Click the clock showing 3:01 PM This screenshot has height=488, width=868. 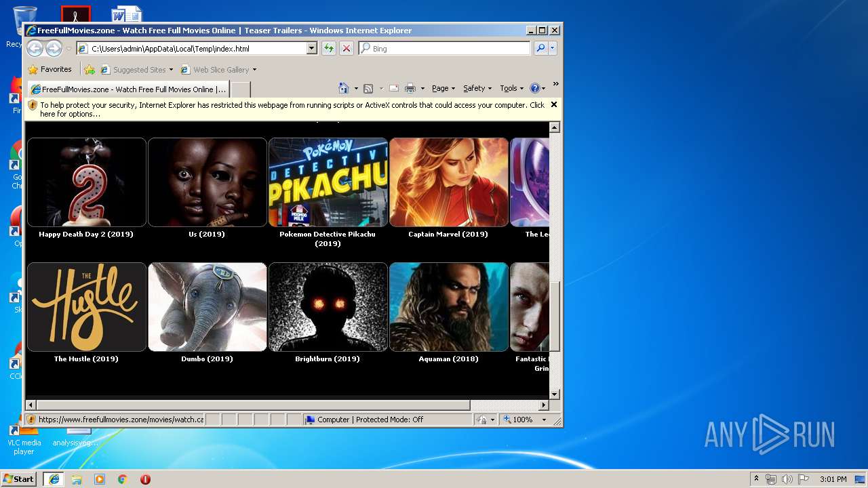[833, 479]
